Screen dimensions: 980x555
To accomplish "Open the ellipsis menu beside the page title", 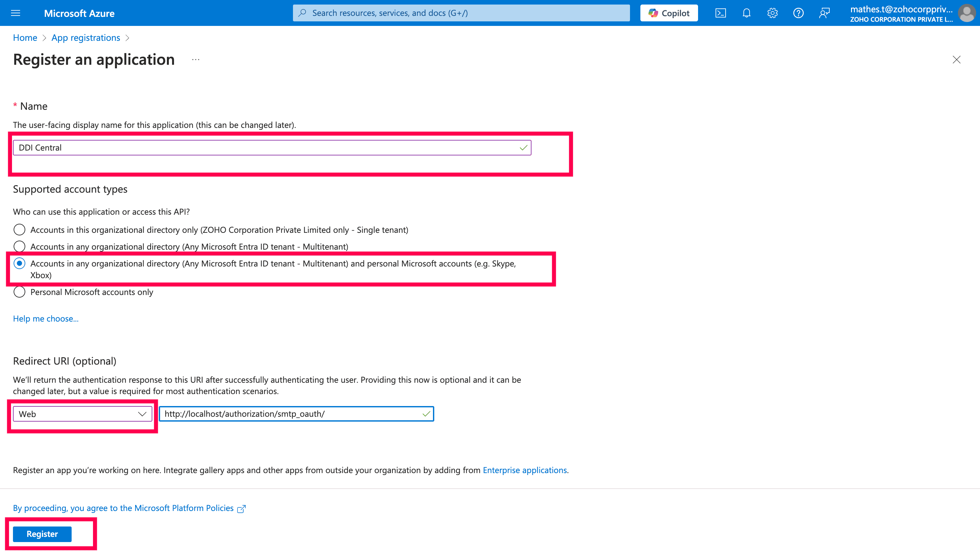I will [x=196, y=60].
